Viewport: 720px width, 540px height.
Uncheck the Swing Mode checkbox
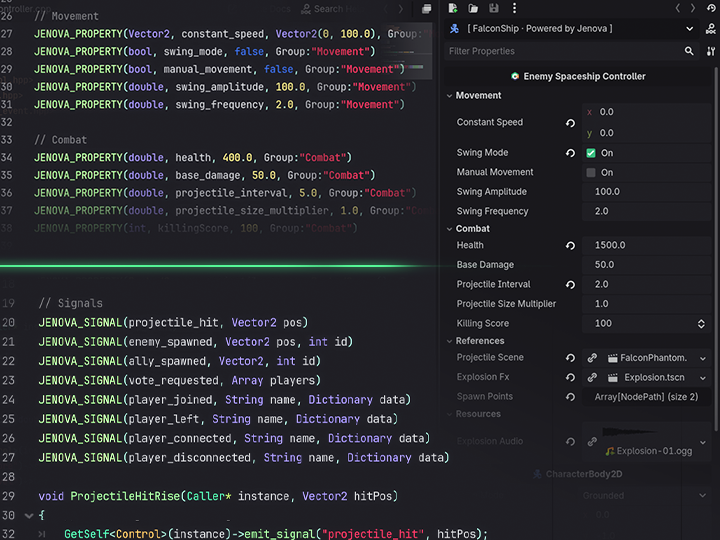pyautogui.click(x=591, y=153)
